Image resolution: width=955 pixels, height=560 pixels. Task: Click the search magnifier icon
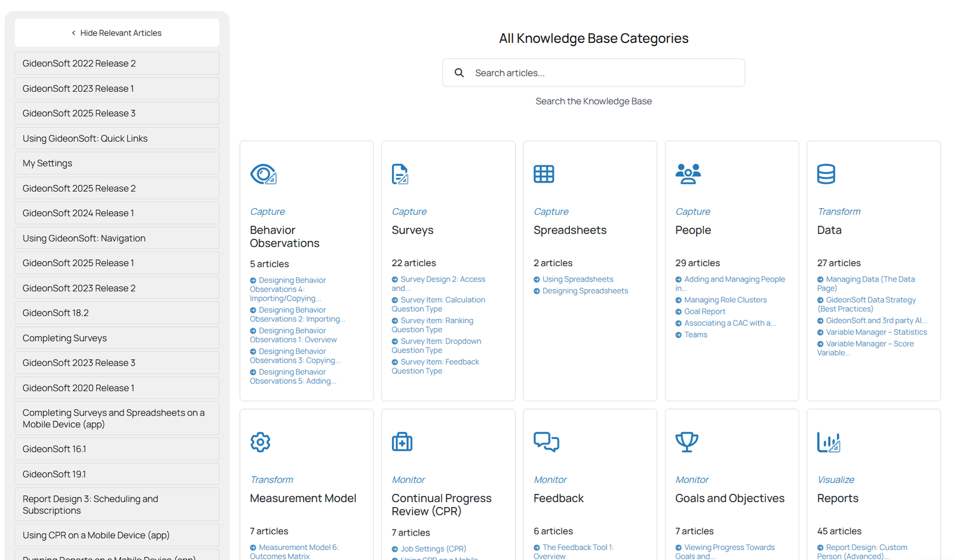459,73
